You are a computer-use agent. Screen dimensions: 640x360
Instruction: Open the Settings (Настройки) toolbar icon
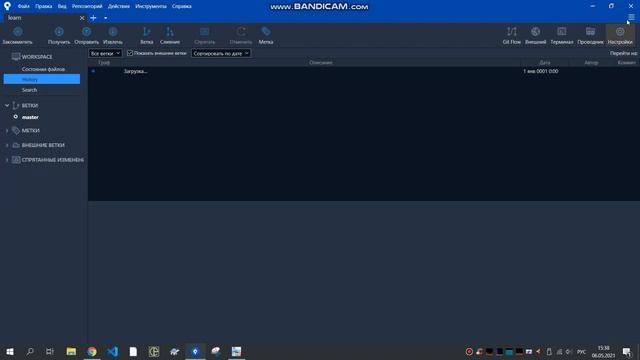[x=620, y=36]
